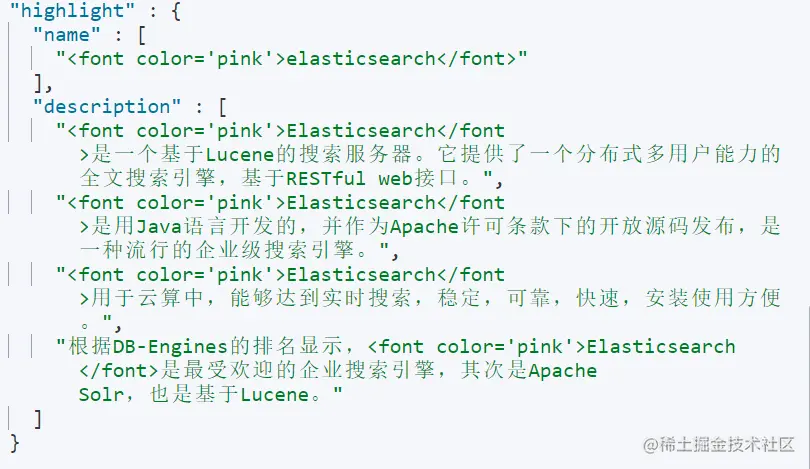The height and width of the screenshot is (469, 810).
Task: Click the line 'Solr，也是基于Lucene。'
Action: [210, 395]
